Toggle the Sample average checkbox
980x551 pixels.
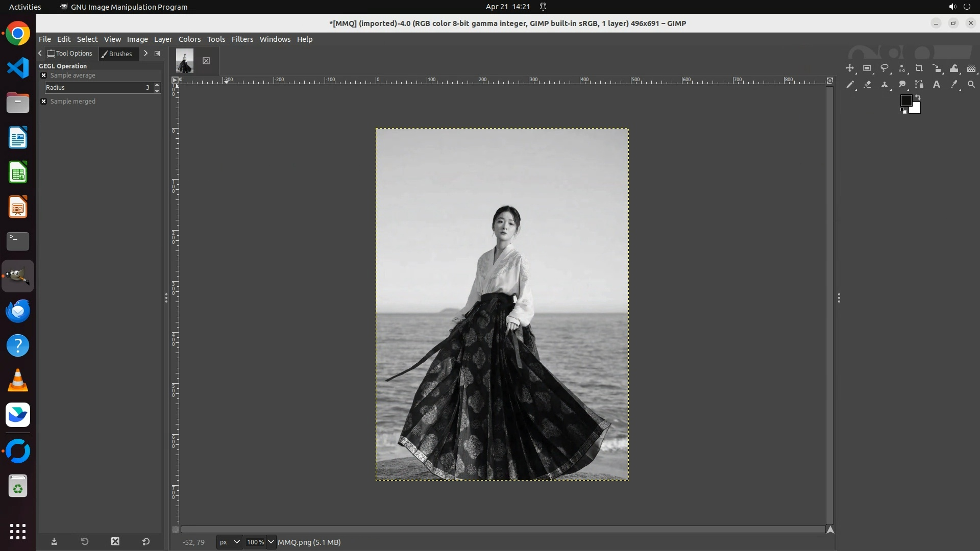click(x=44, y=76)
